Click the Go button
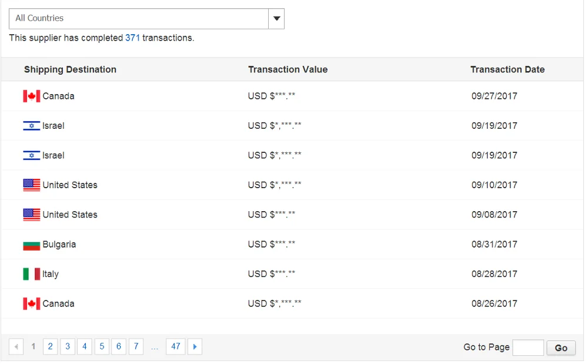The height and width of the screenshot is (364, 588). click(x=560, y=348)
